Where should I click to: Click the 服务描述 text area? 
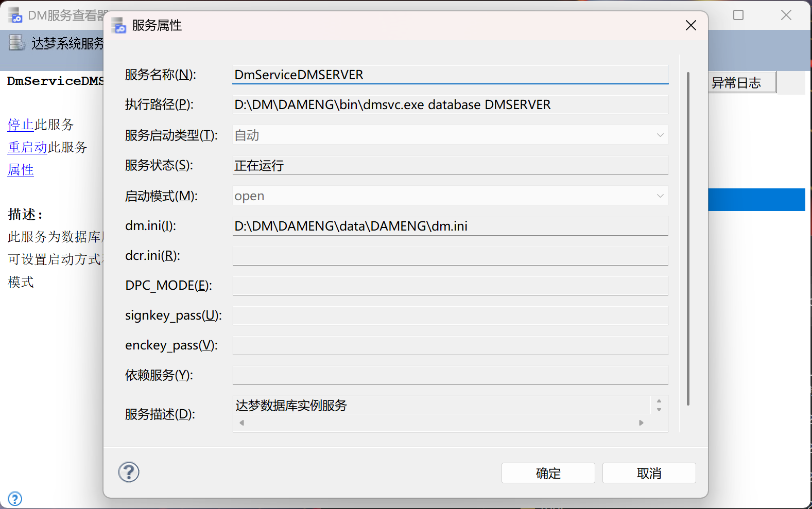pos(441,405)
